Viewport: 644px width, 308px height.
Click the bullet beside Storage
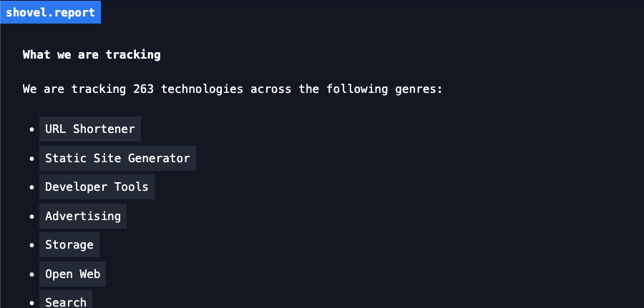pos(32,245)
